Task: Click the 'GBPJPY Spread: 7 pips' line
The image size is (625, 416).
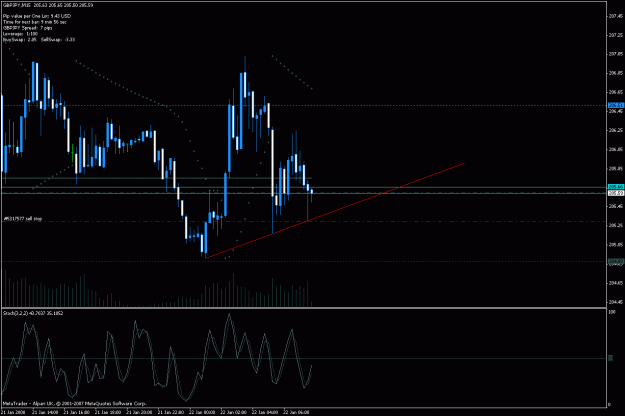Action: pos(28,28)
